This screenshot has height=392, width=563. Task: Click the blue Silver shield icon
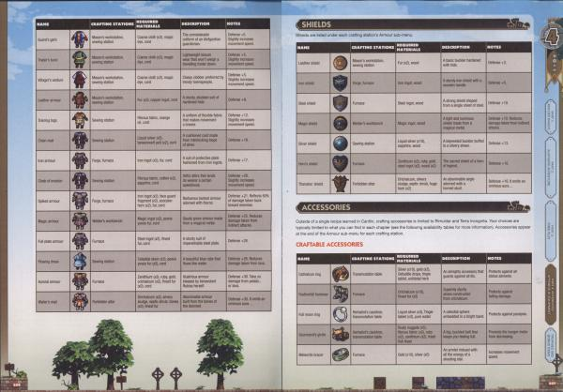tap(340, 143)
